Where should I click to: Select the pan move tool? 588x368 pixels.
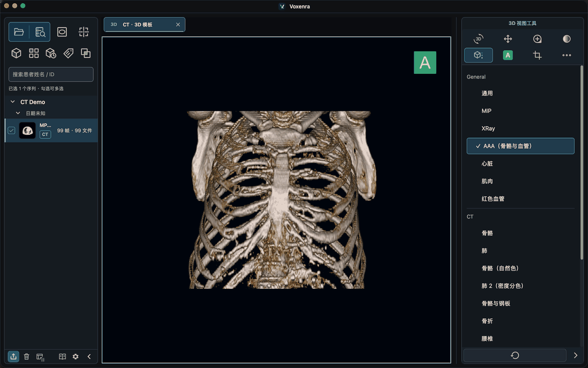[x=508, y=39]
